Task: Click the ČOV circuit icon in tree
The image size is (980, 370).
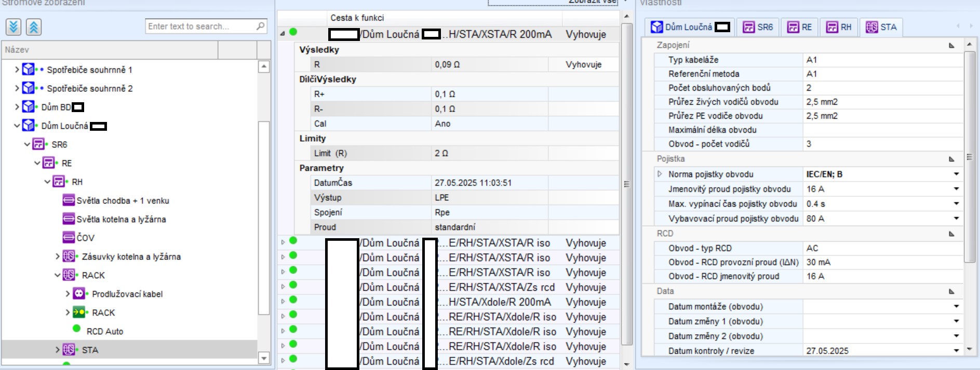Action: (x=68, y=238)
